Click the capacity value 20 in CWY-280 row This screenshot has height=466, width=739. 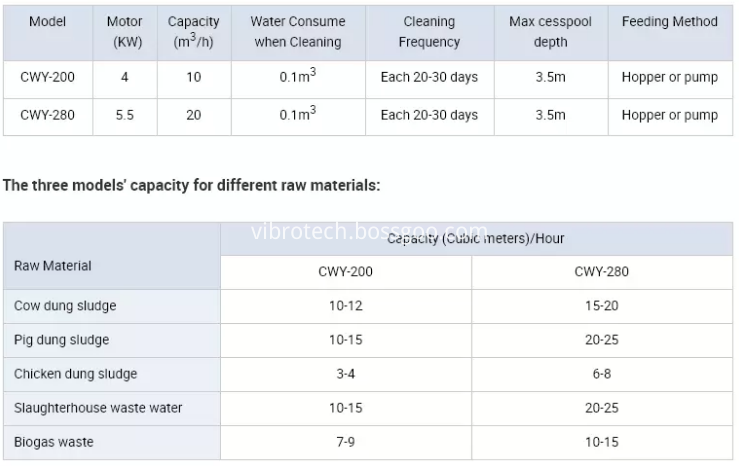[193, 115]
